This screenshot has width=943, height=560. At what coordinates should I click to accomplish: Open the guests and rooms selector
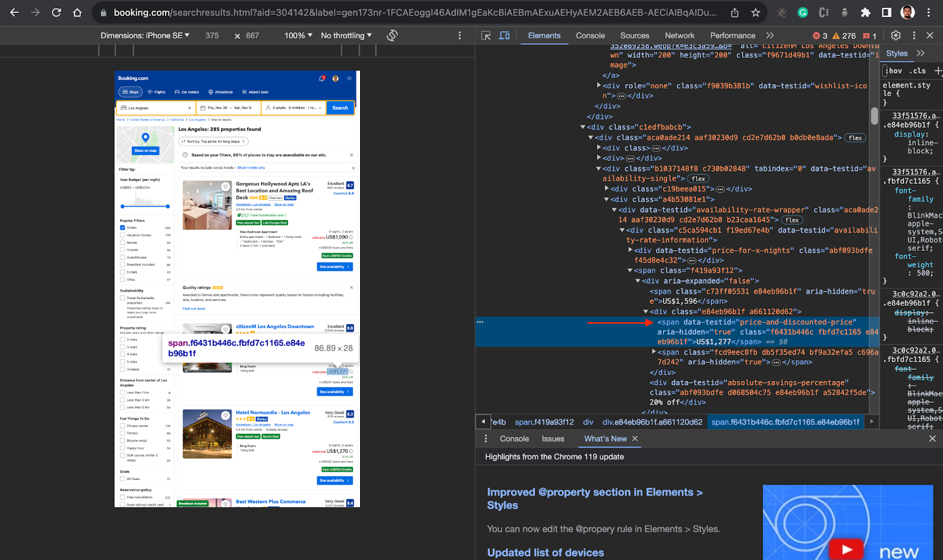point(294,108)
